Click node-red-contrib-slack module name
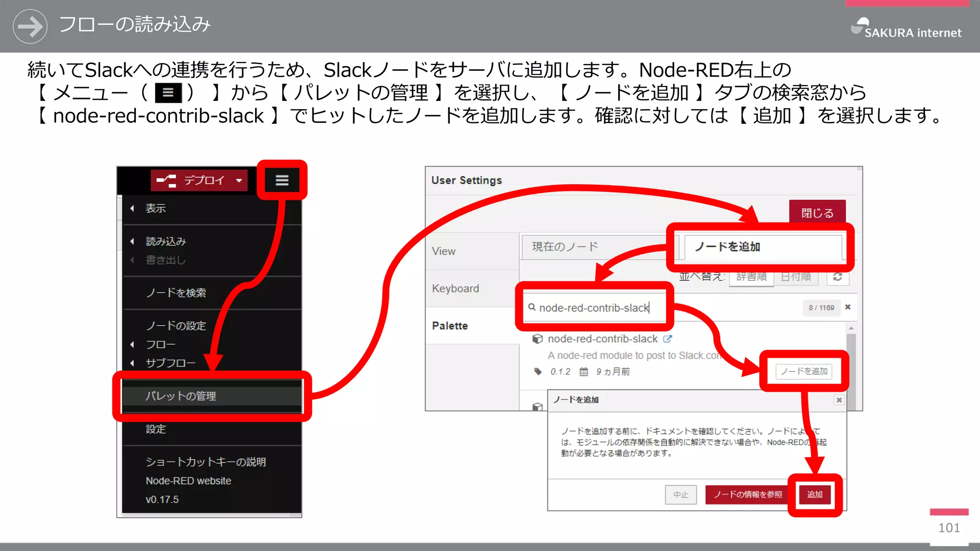The width and height of the screenshot is (980, 551). 602,339
